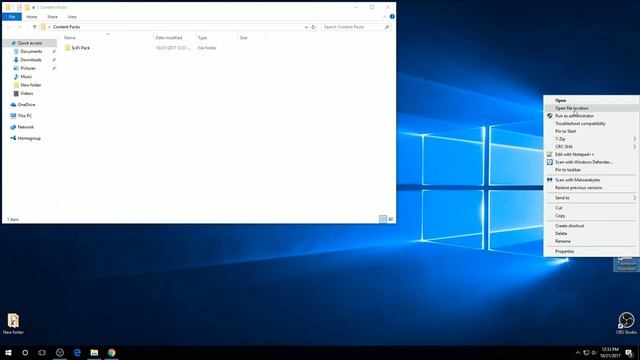
Task: Open the OBS icon on the taskbar
Action: click(x=60, y=353)
